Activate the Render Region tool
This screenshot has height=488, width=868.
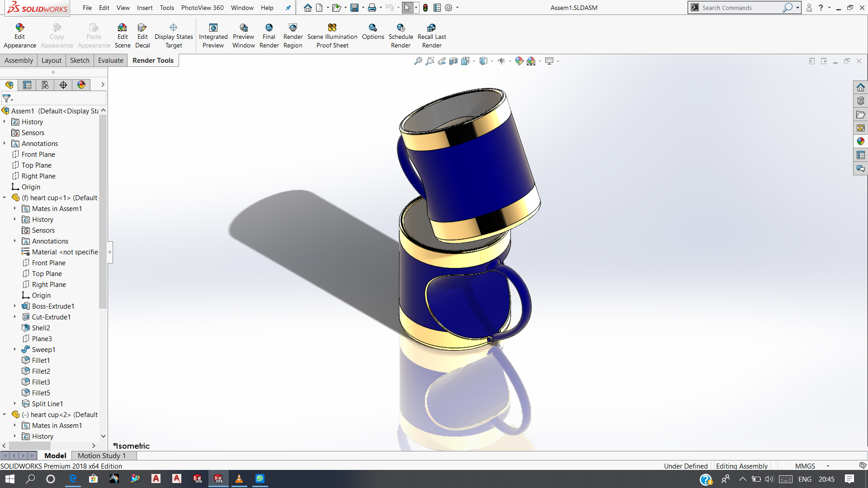click(x=293, y=36)
